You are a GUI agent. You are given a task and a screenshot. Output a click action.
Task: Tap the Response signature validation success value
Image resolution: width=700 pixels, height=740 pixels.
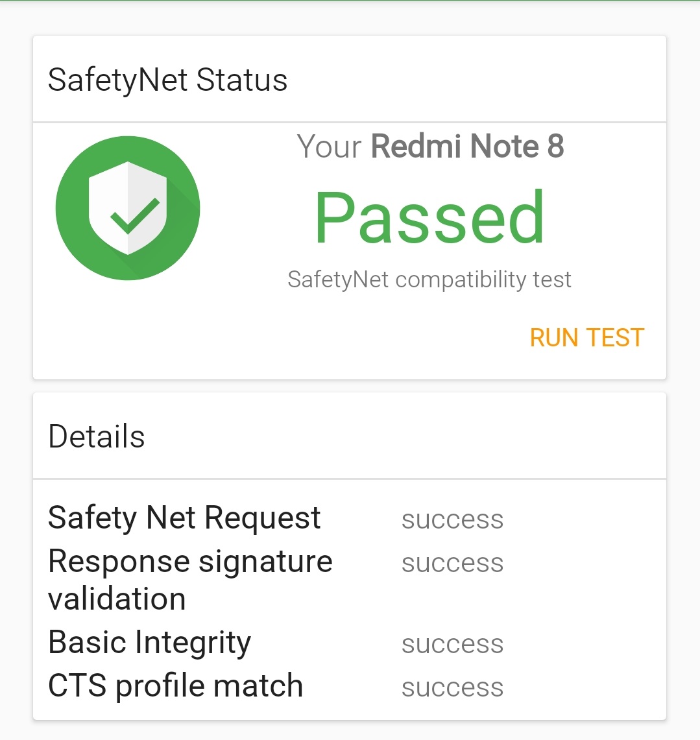point(452,563)
